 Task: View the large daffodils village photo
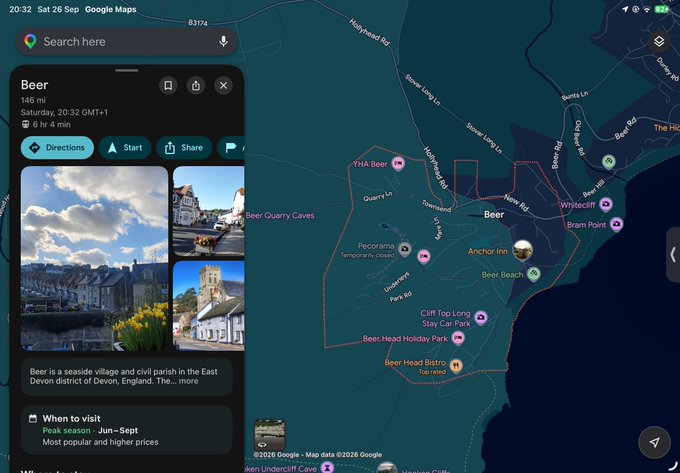pyautogui.click(x=94, y=258)
